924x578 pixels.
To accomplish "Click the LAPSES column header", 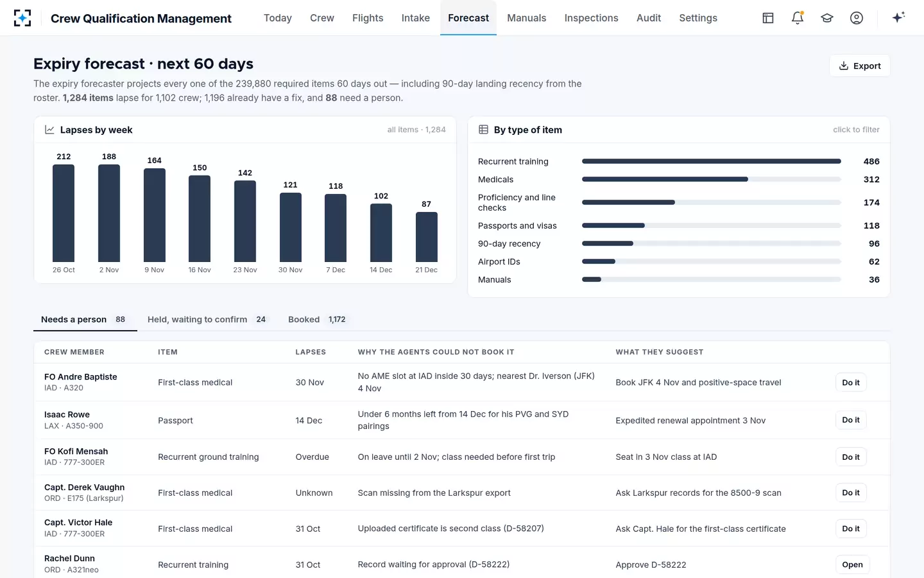I will 311,352.
